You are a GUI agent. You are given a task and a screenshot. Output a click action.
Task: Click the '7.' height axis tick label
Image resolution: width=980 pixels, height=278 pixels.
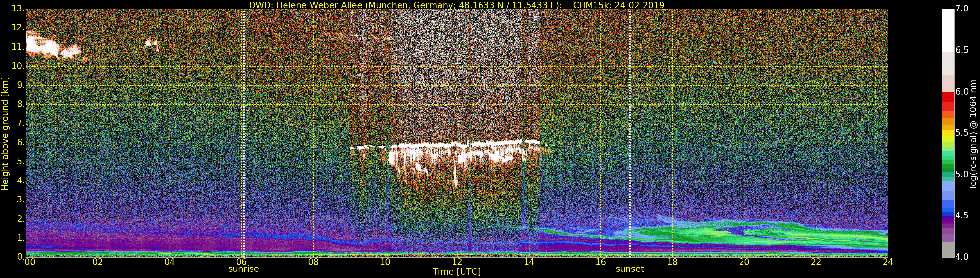[x=21, y=123]
